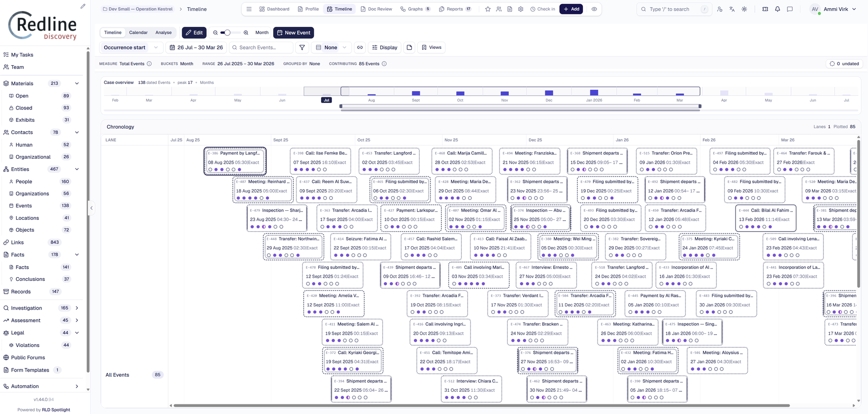Viewport: 868px width, 414px height.
Task: Open the chat messages icon
Action: (x=790, y=9)
